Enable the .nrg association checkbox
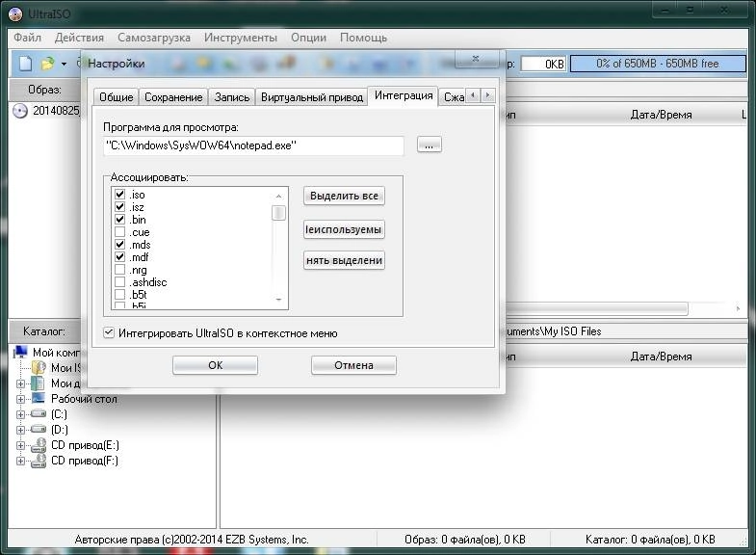This screenshot has width=756, height=555. 119,270
